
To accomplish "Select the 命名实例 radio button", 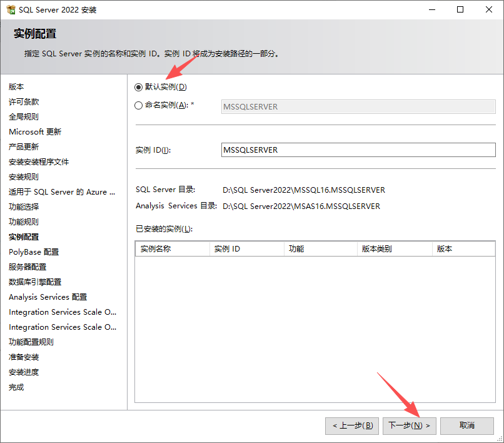I will 139,106.
